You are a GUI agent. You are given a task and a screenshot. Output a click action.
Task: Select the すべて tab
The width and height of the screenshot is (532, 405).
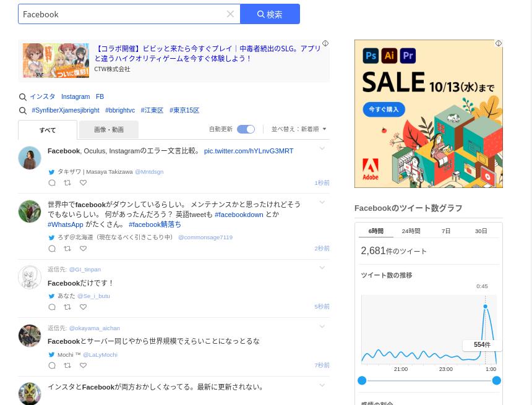tap(48, 130)
